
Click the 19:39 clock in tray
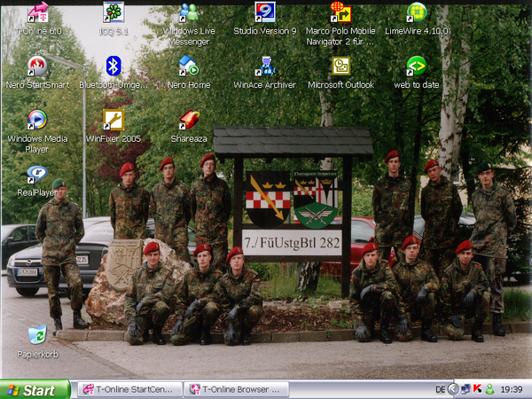(512, 389)
